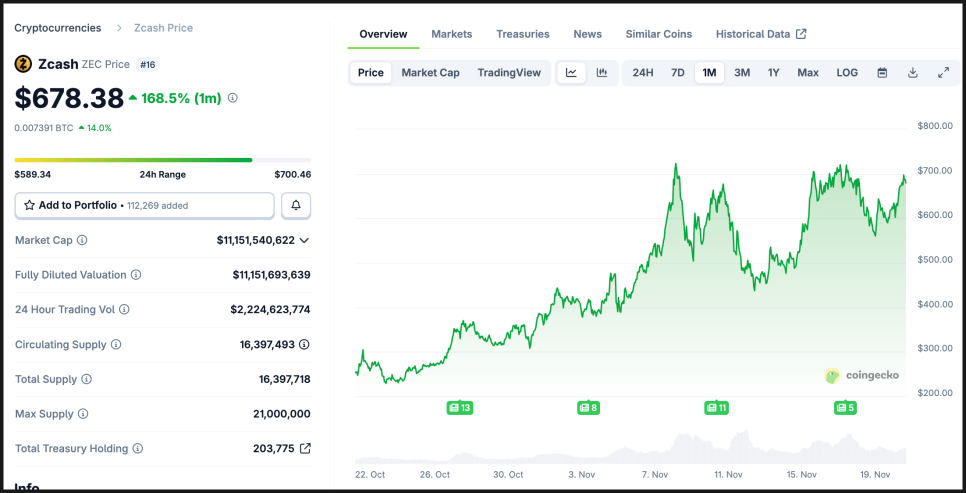Switch chart to TradingView mode
Image resolution: width=966 pixels, height=493 pixels.
point(509,73)
